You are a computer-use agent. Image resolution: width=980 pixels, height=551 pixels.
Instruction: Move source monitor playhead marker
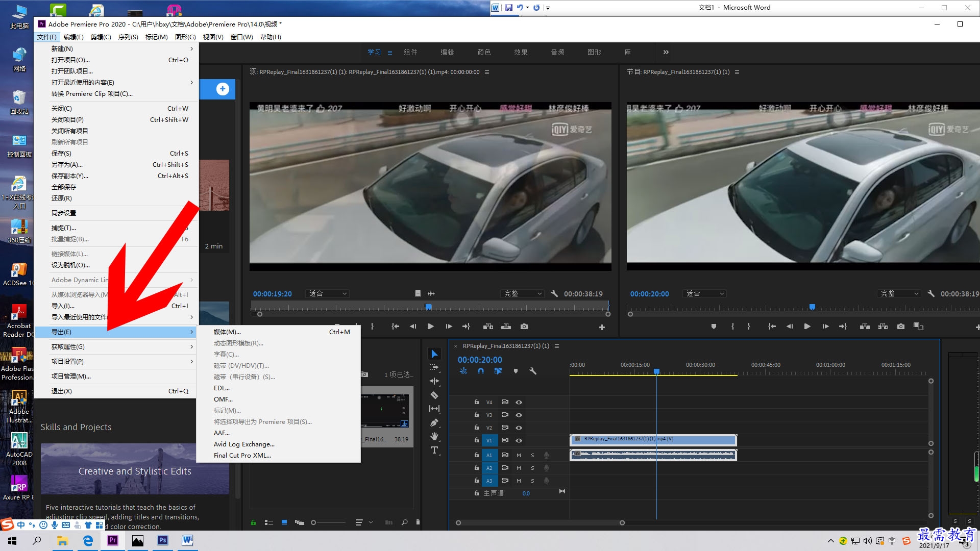pyautogui.click(x=429, y=307)
